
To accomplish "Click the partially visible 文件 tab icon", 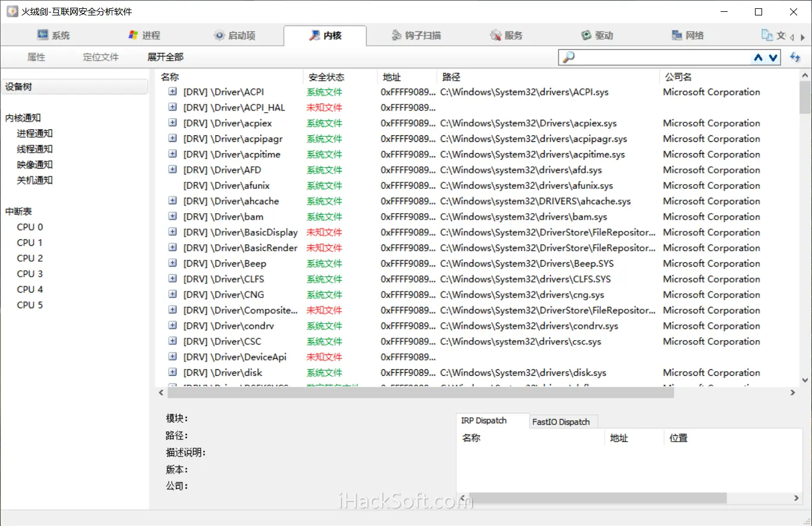I will coord(767,36).
